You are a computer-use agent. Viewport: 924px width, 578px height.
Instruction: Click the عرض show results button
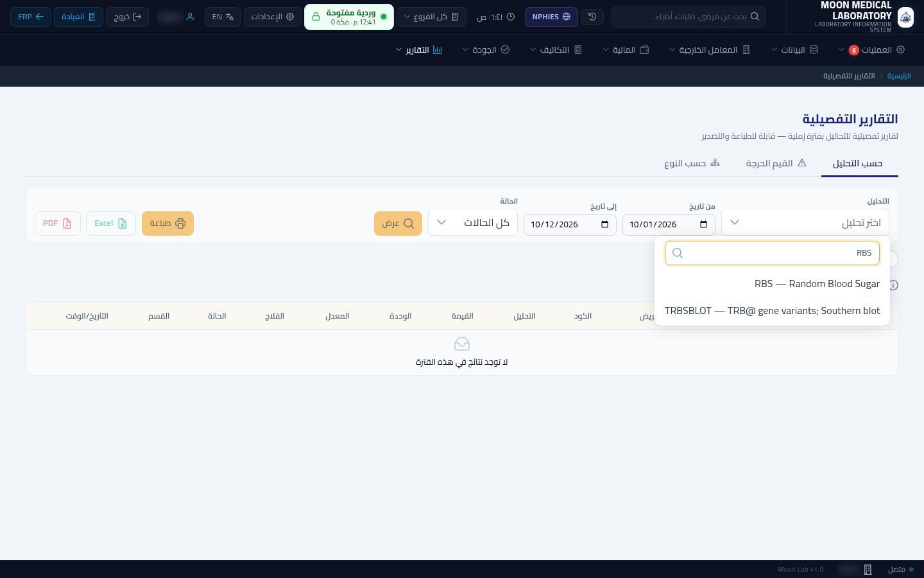tap(398, 223)
